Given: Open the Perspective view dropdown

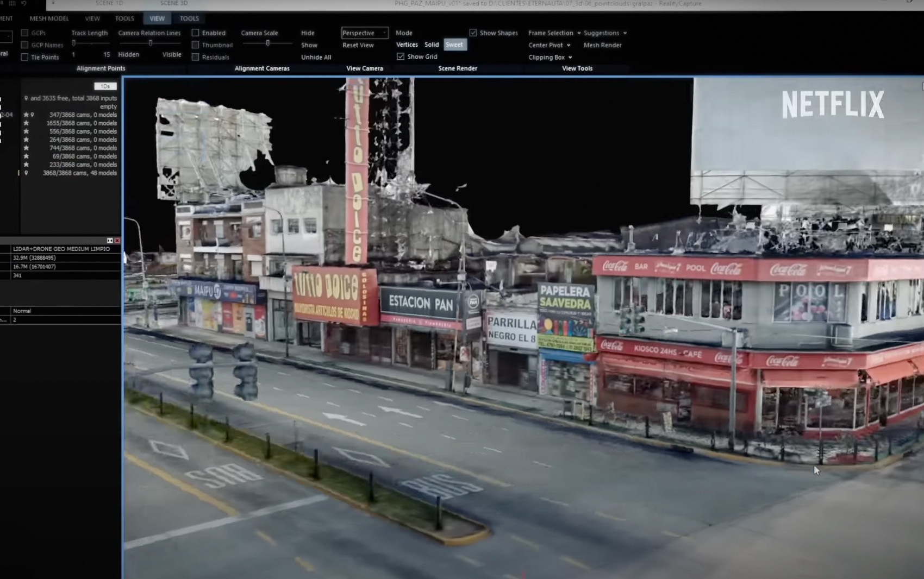Looking at the screenshot, I should (365, 33).
